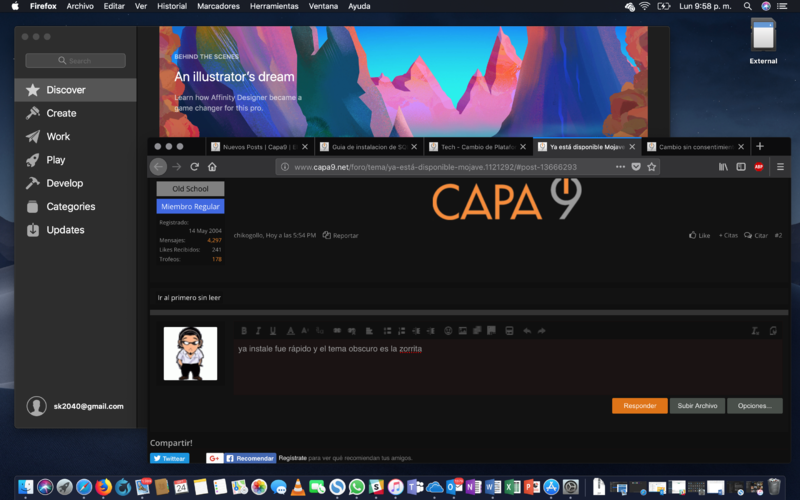Undo the last edit in the reply editor
800x500 pixels.
coord(527,331)
